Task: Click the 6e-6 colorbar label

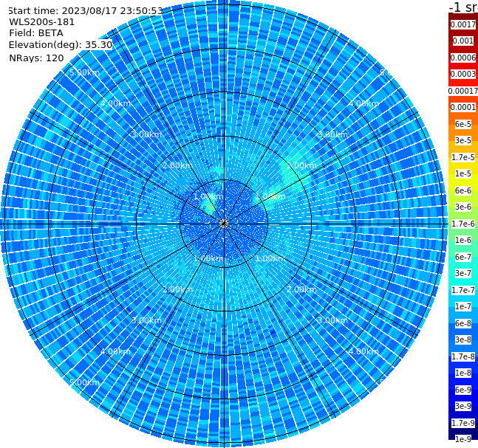Action: pos(463,190)
